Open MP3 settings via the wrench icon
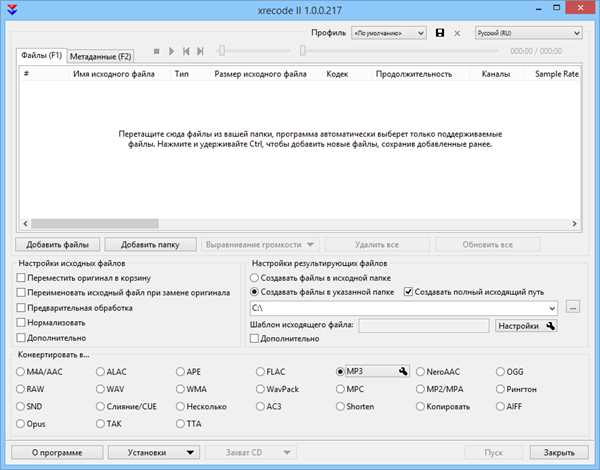The height and width of the screenshot is (470, 600). point(403,371)
